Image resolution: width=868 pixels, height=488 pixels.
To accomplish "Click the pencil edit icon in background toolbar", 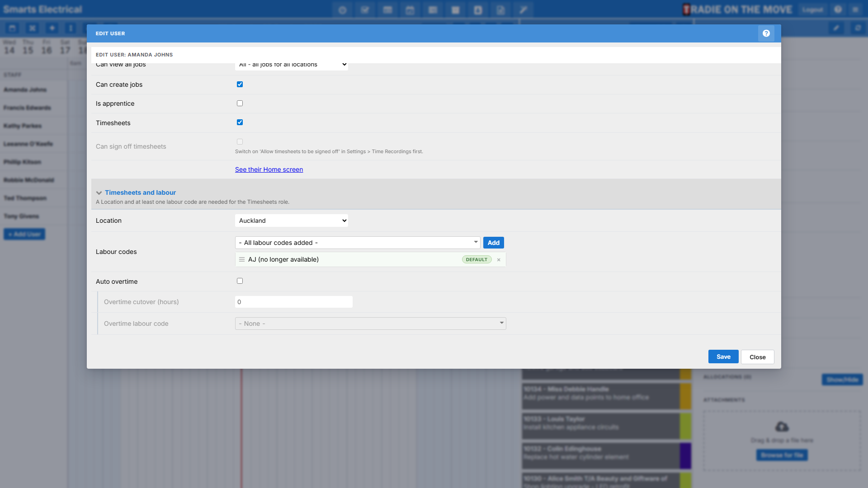I will click(x=836, y=28).
